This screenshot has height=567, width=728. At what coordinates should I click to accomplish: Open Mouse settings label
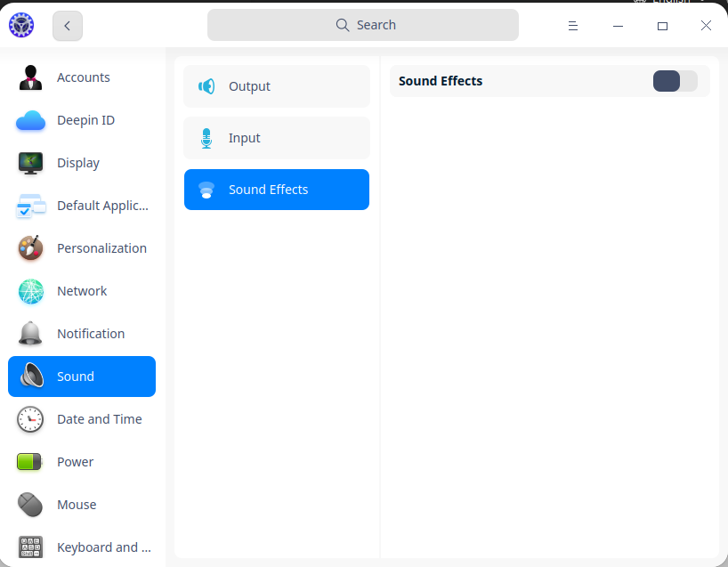pyautogui.click(x=77, y=505)
